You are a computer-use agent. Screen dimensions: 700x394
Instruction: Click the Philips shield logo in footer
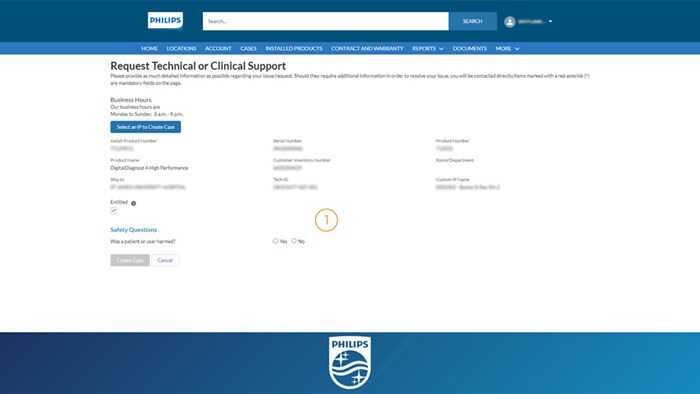coord(350,362)
